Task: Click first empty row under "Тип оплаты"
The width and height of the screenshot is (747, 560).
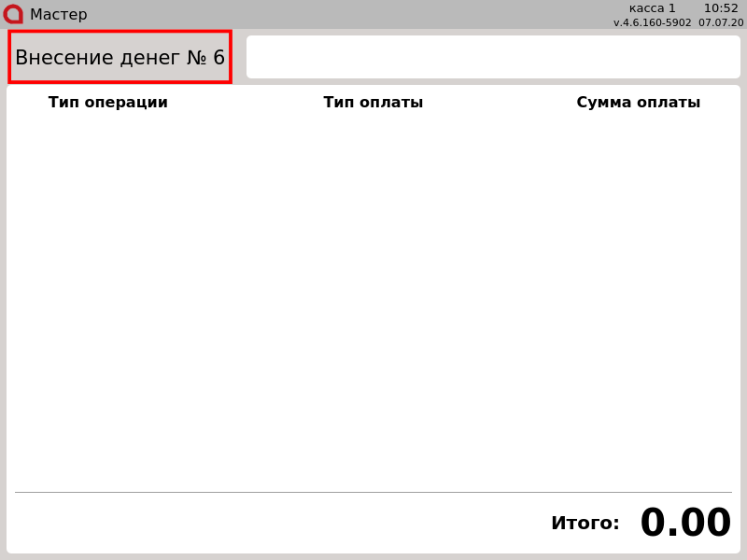Action: click(373, 131)
